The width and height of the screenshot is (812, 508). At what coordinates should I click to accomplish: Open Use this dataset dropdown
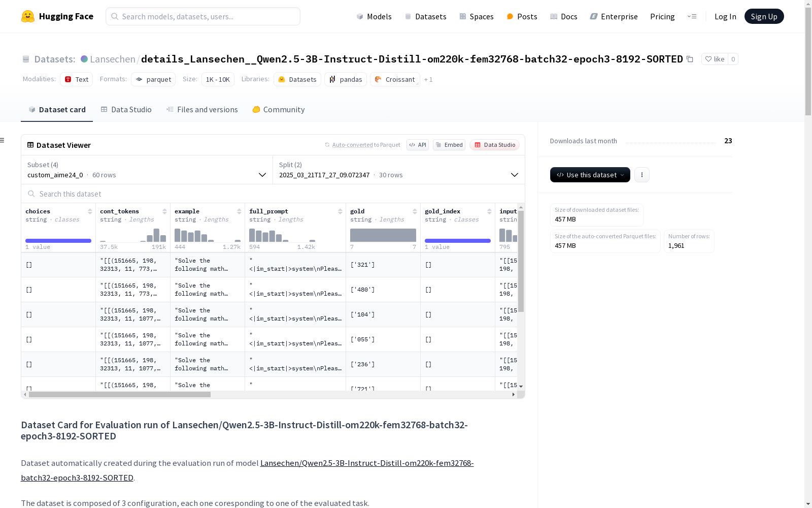coord(590,175)
